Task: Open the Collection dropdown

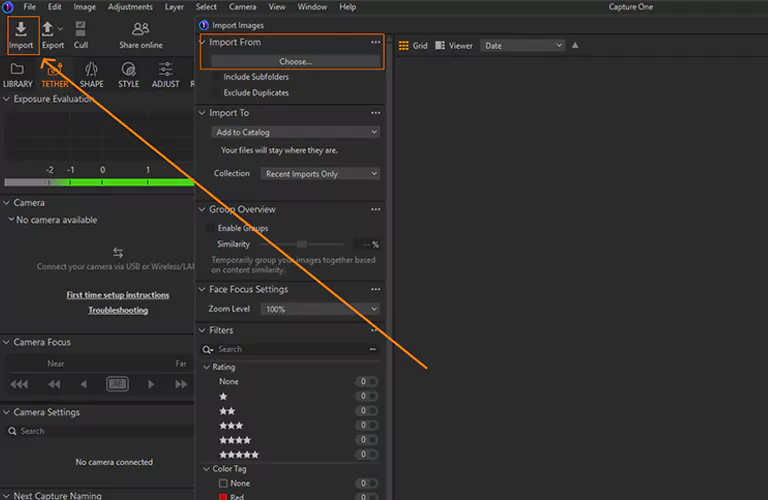Action: point(320,174)
